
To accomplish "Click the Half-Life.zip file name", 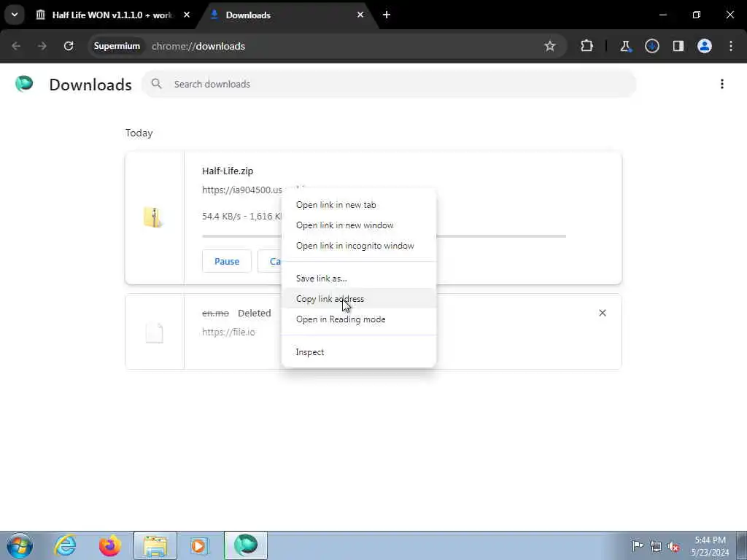I will 228,171.
